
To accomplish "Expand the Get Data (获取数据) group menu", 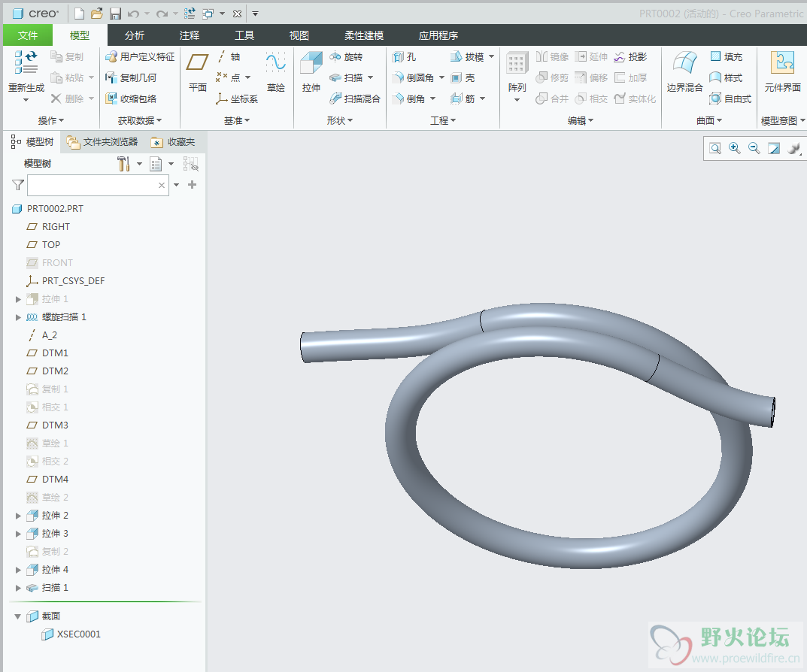I will tap(139, 120).
